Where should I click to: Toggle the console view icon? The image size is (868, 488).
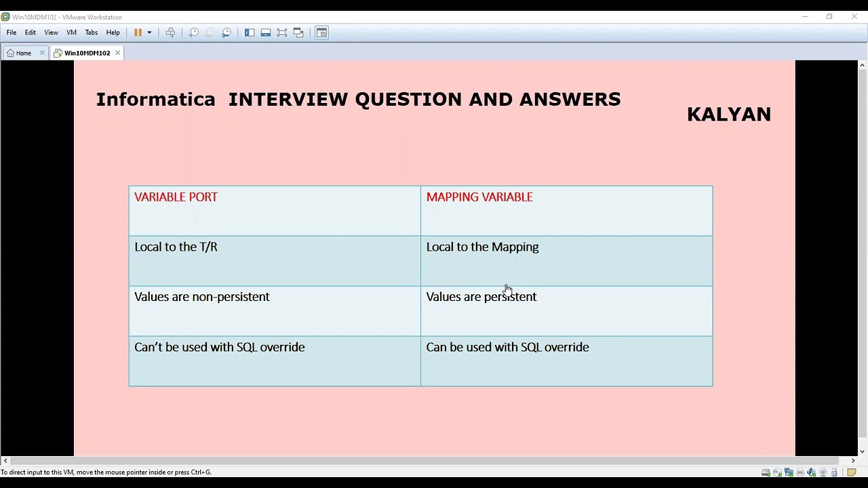pos(321,33)
